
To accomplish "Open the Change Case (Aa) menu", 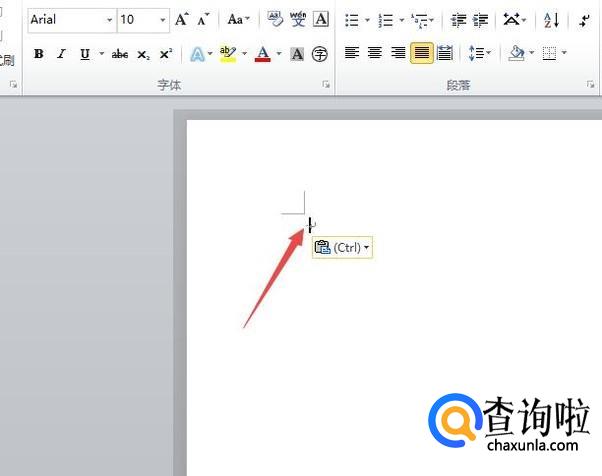I will tap(239, 20).
